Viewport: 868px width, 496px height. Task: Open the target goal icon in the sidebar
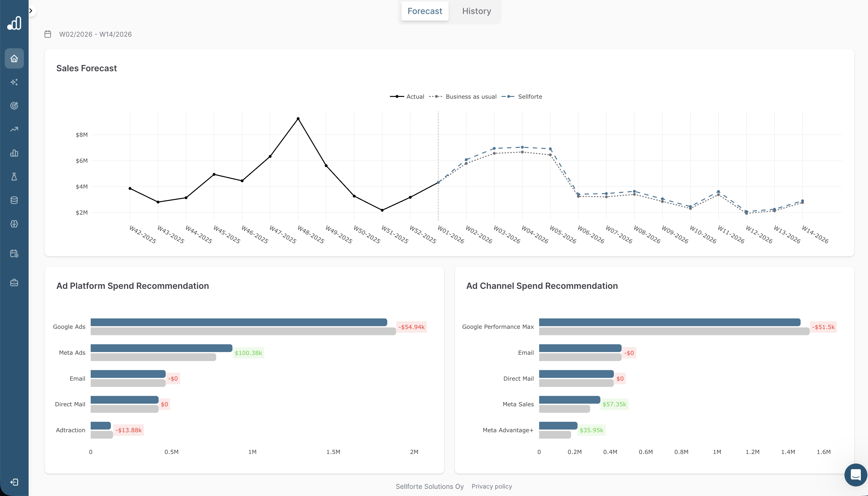[x=14, y=106]
